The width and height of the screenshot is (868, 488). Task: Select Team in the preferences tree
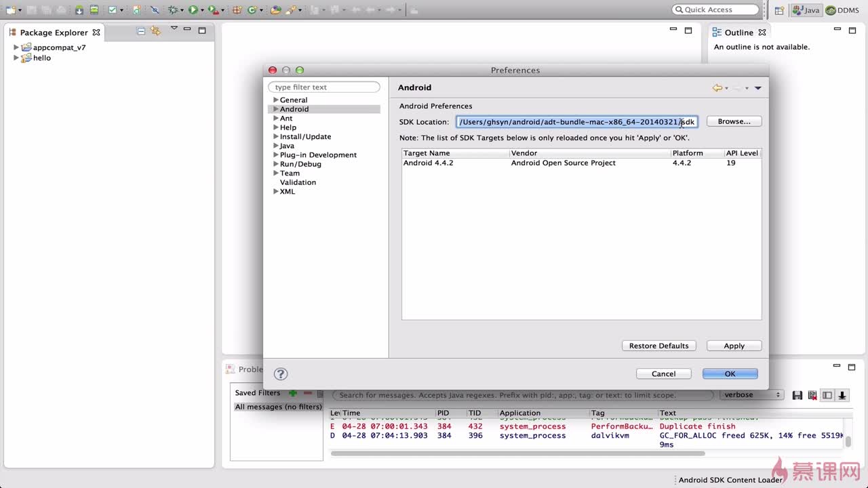(x=290, y=173)
